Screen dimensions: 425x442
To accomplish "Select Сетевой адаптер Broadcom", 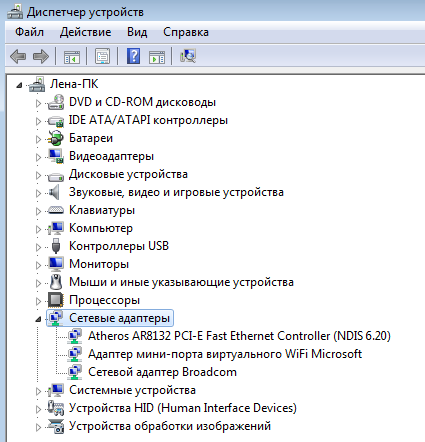I will pos(162,372).
